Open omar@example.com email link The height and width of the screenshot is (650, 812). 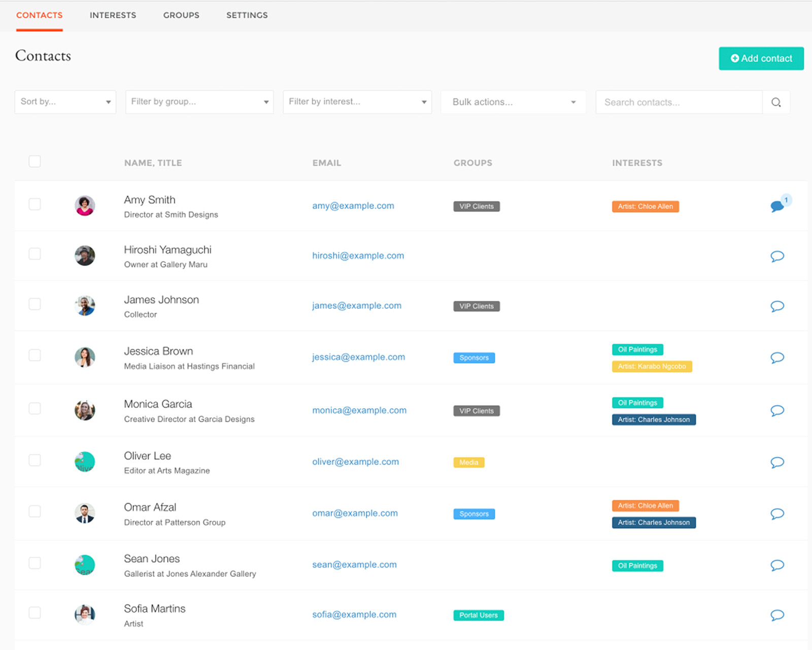(355, 513)
